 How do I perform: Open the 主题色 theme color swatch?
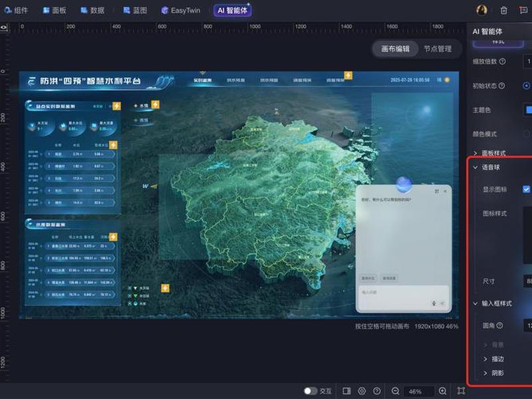(528, 110)
